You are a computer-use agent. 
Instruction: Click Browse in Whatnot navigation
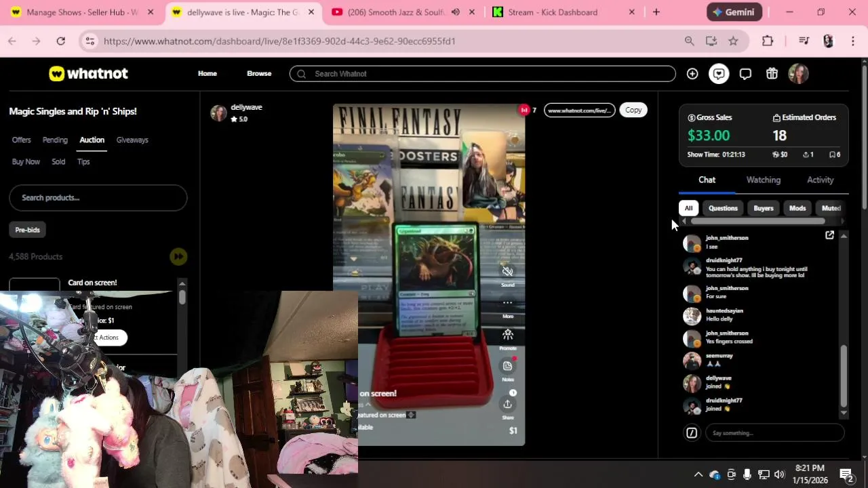tap(259, 73)
